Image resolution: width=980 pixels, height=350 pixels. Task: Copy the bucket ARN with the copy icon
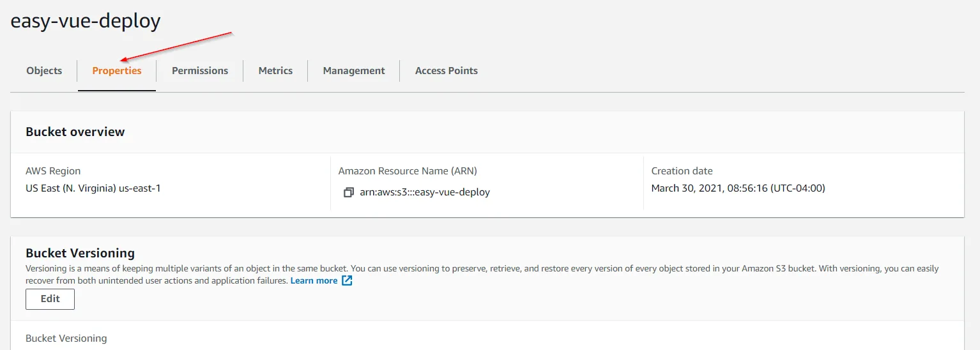tap(348, 192)
